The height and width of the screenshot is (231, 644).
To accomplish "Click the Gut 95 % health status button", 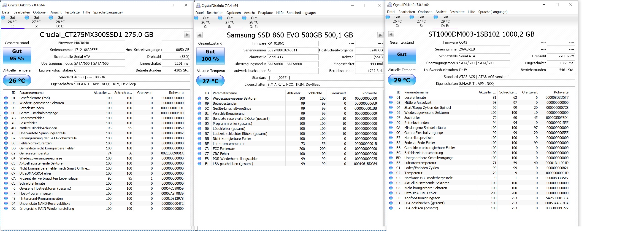I will (17, 55).
